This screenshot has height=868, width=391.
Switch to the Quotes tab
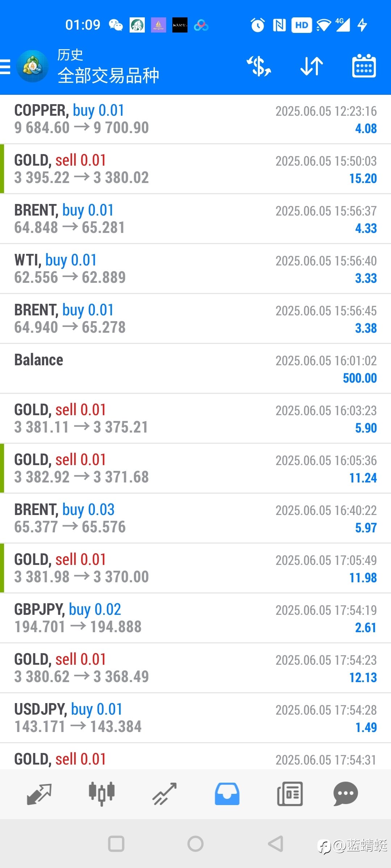[x=39, y=794]
